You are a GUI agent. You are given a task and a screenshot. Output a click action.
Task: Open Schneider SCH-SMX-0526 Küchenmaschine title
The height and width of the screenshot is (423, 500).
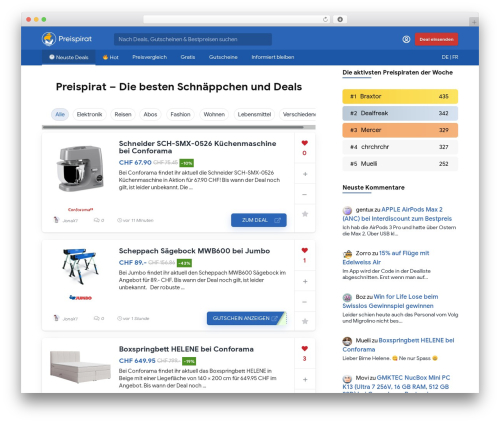click(x=197, y=147)
